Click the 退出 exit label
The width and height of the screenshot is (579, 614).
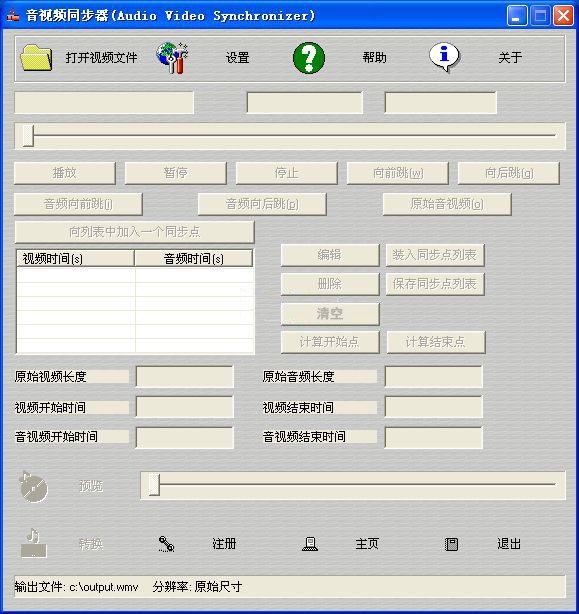[x=509, y=544]
